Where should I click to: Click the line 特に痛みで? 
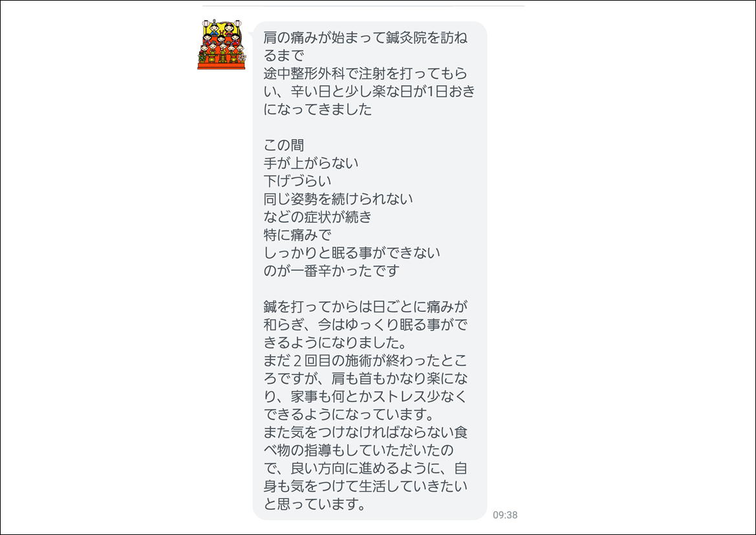click(297, 235)
